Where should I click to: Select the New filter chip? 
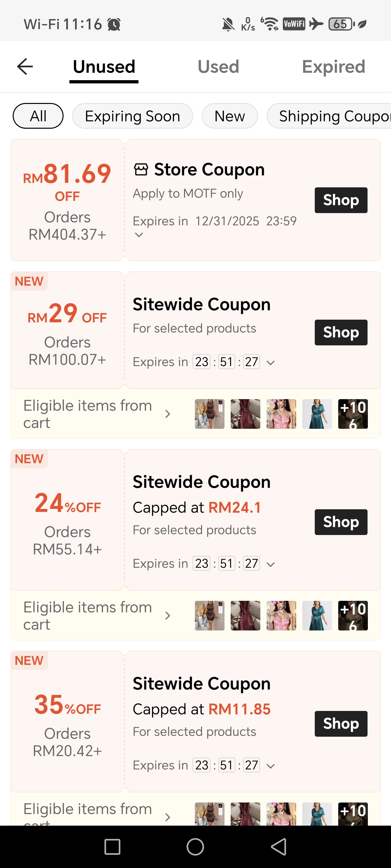[x=229, y=116]
